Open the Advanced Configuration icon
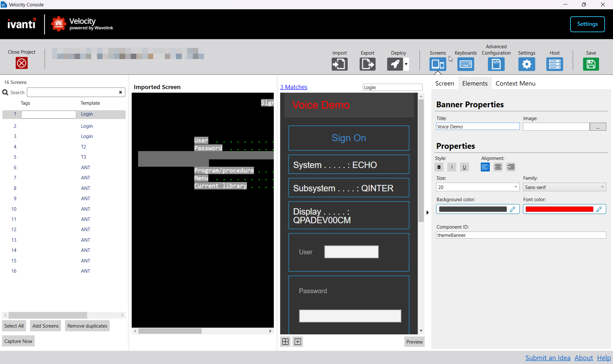This screenshot has height=364, width=613. pyautogui.click(x=496, y=64)
